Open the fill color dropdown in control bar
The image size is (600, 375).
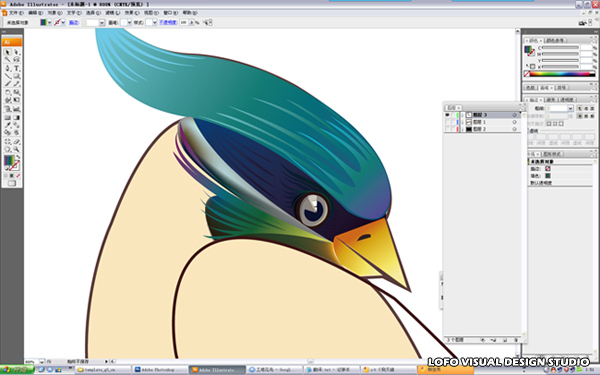coord(49,23)
